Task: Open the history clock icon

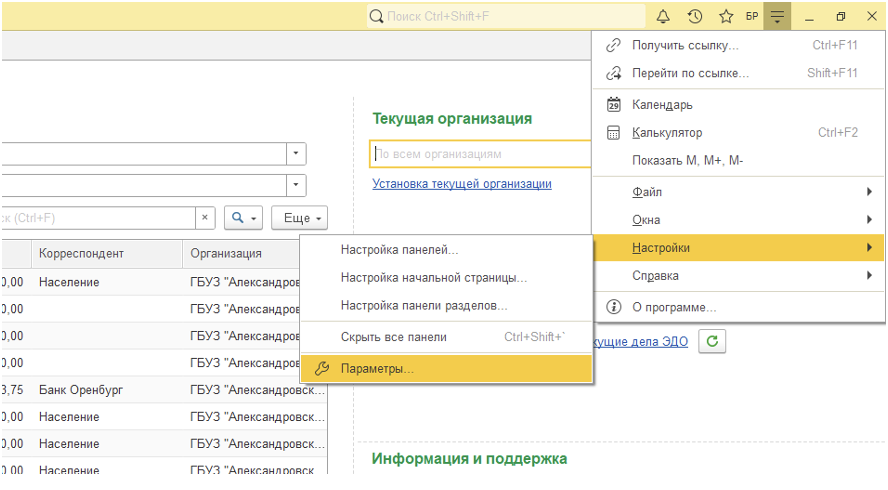Action: (695, 16)
